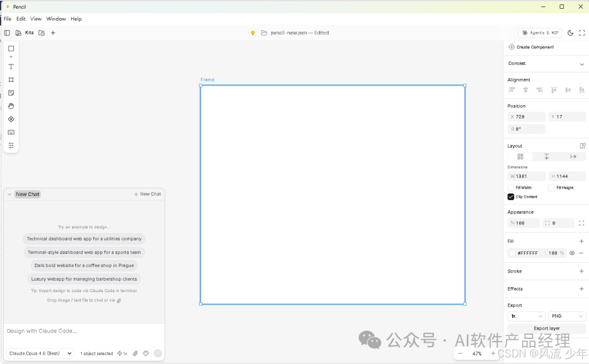Open the PNG export format dropdown
Image resolution: width=589 pixels, height=364 pixels.
pos(567,317)
